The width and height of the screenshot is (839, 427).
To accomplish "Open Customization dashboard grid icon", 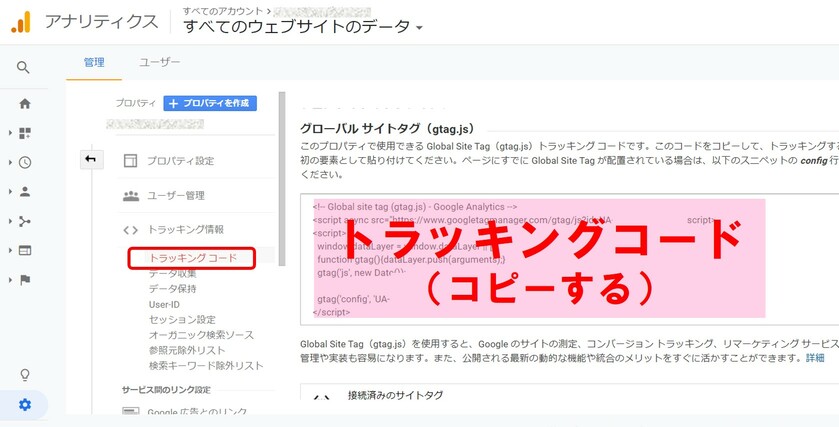I will [x=24, y=133].
